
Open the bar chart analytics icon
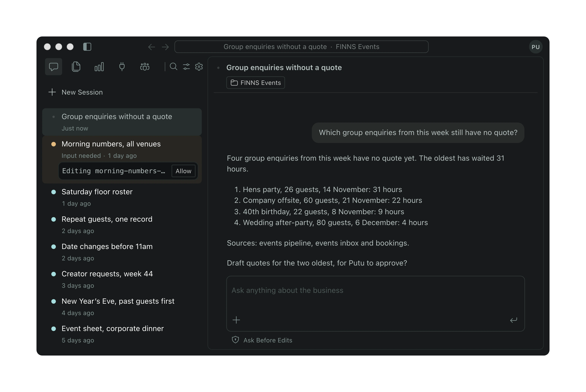click(x=99, y=67)
